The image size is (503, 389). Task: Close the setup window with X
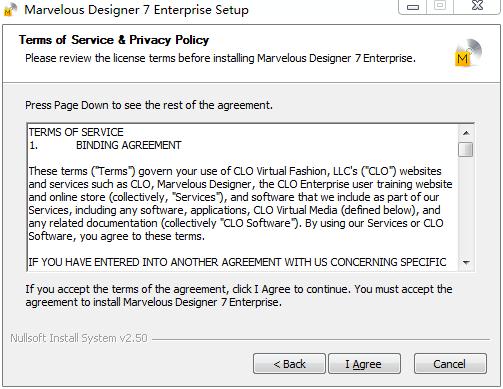[477, 7]
